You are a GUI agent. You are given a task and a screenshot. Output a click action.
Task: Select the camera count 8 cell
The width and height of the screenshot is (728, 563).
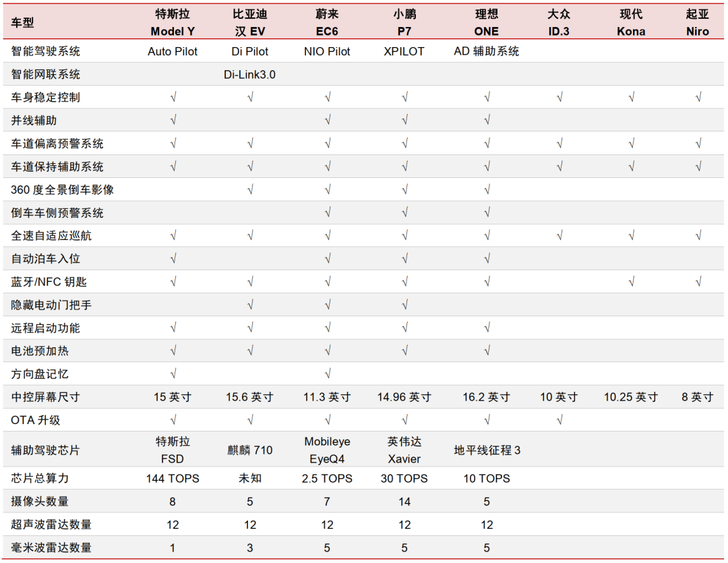click(173, 502)
